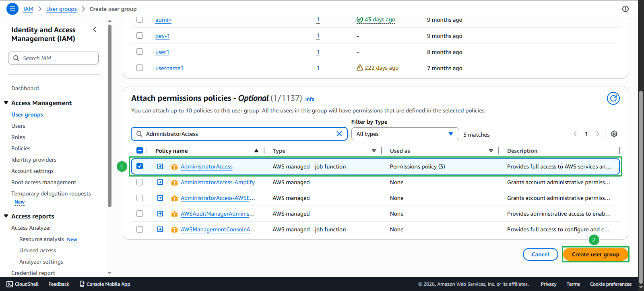Select the admin user checkbox

coord(140,19)
